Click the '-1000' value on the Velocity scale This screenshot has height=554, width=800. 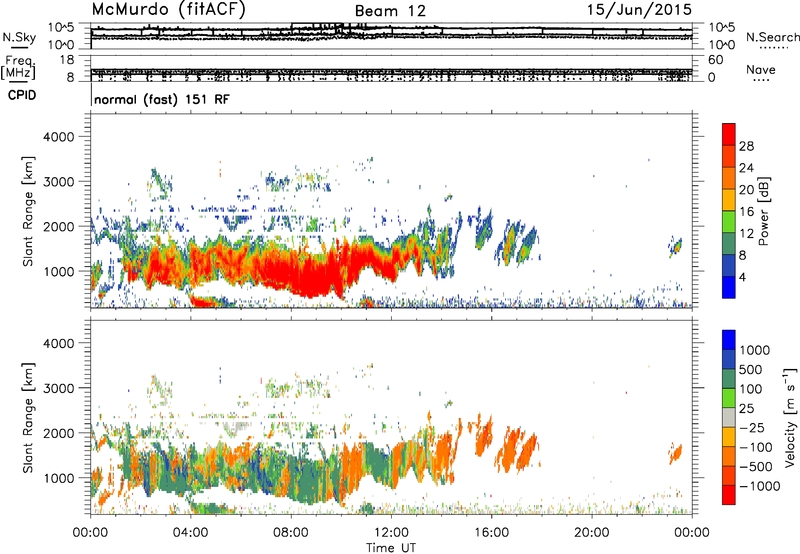coord(759,486)
